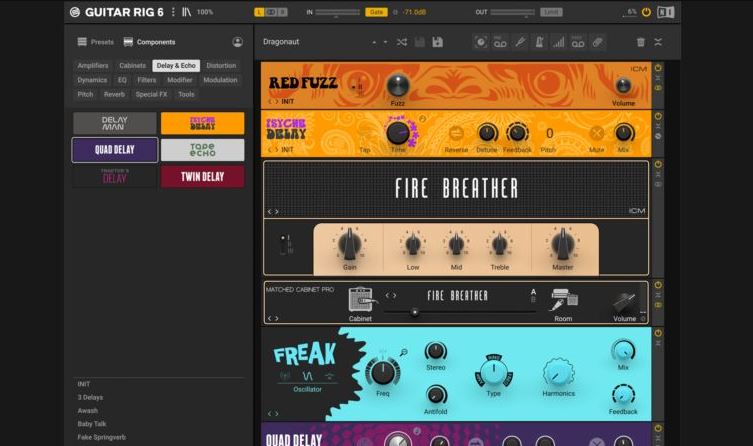The width and height of the screenshot is (753, 446).
Task: Choose the Psyche Delay component tile
Action: (x=203, y=123)
